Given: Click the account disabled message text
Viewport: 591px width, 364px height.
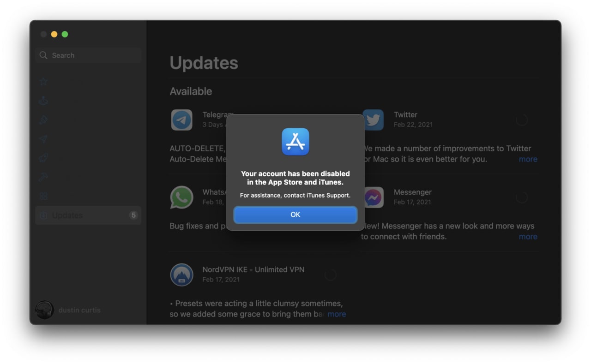Looking at the screenshot, I should click(x=295, y=178).
